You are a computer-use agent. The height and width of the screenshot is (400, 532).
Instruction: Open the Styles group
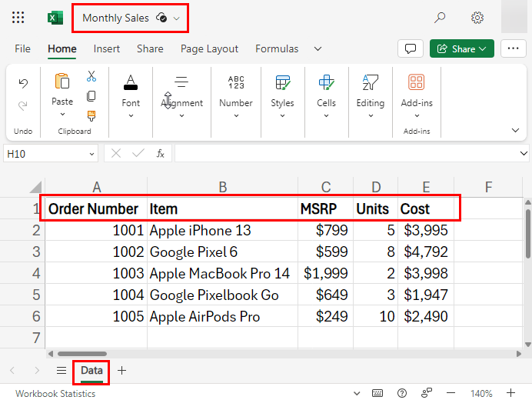(x=282, y=96)
